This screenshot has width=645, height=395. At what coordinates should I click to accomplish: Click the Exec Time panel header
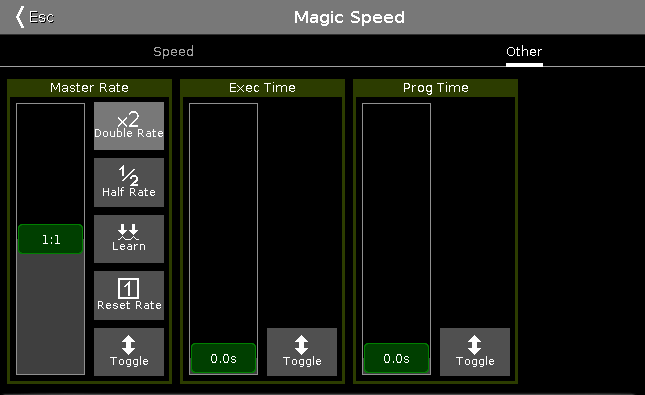(x=262, y=88)
